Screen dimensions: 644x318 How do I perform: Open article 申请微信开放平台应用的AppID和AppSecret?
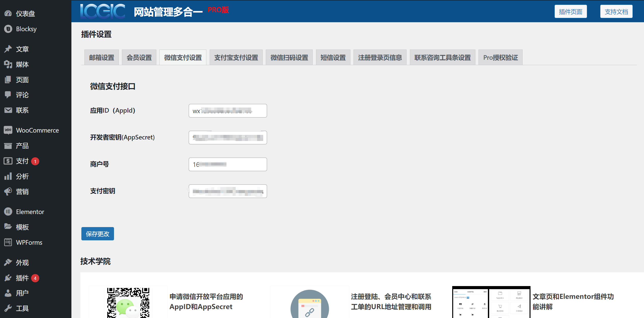point(206,302)
